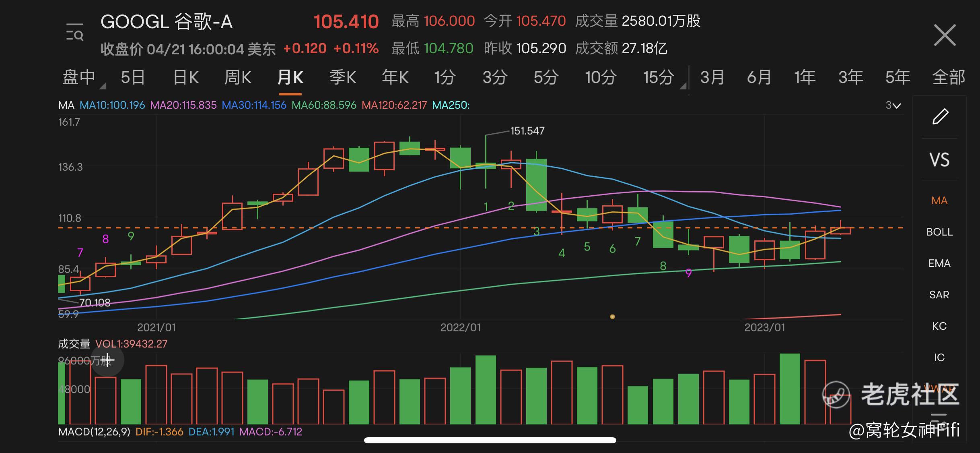The image size is (980, 453).
Task: Click the small orange dot marker on timeline
Action: point(612,317)
